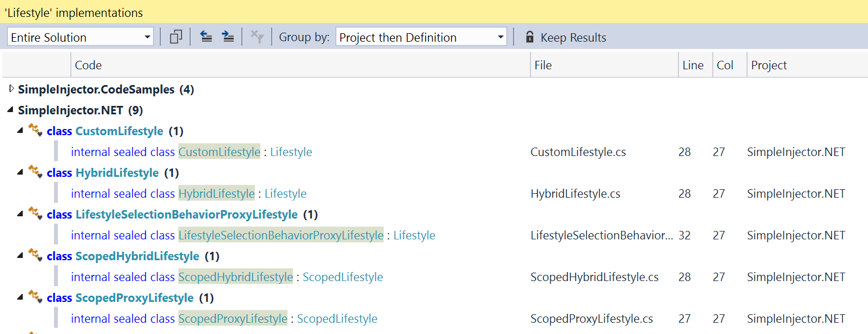
Task: Click the truncated LifestyleSelectionBehavior... file cell
Action: pyautogui.click(x=602, y=235)
